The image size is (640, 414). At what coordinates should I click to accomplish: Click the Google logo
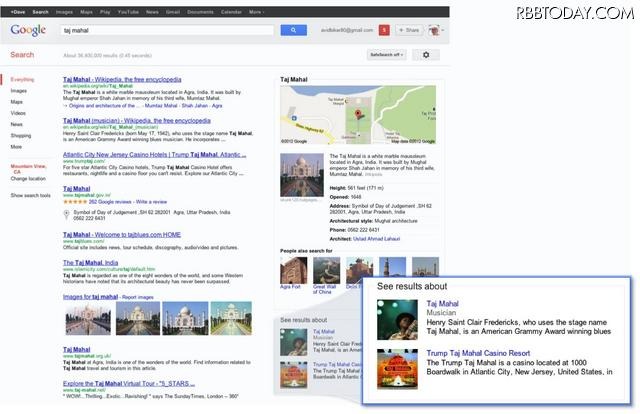pos(28,31)
